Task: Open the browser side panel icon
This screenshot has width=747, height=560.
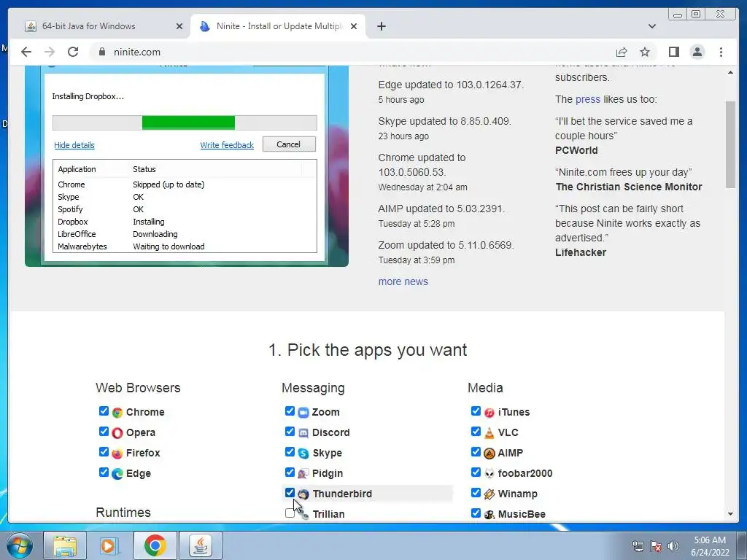Action: (673, 52)
